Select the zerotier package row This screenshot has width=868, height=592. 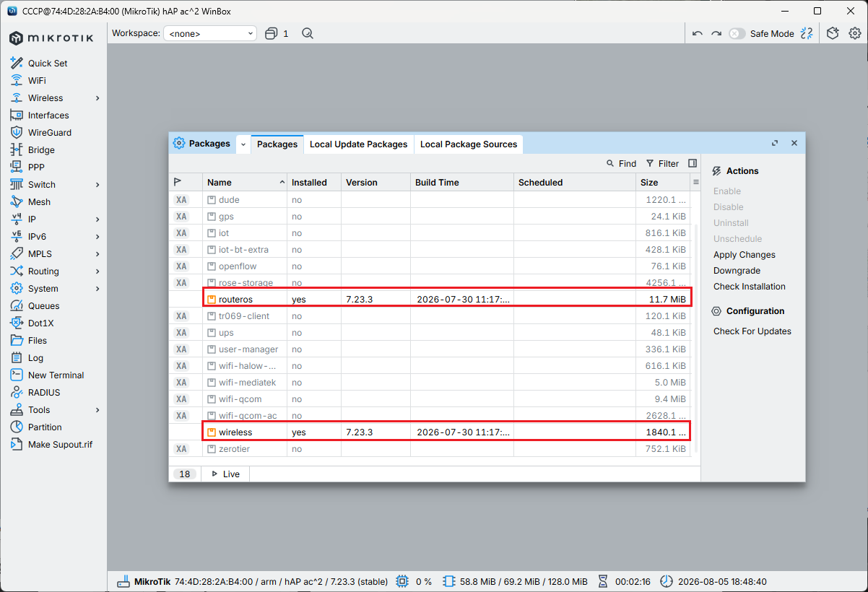tap(430, 448)
